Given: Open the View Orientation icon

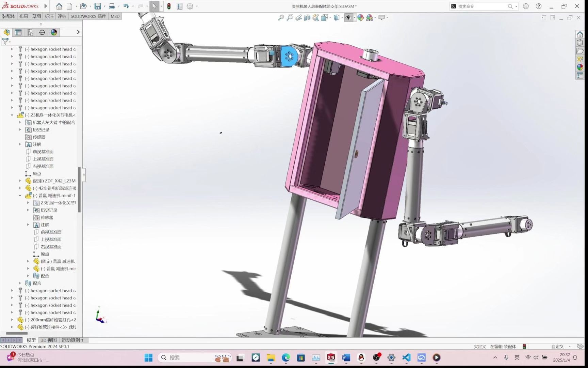Looking at the screenshot, I should tap(324, 18).
